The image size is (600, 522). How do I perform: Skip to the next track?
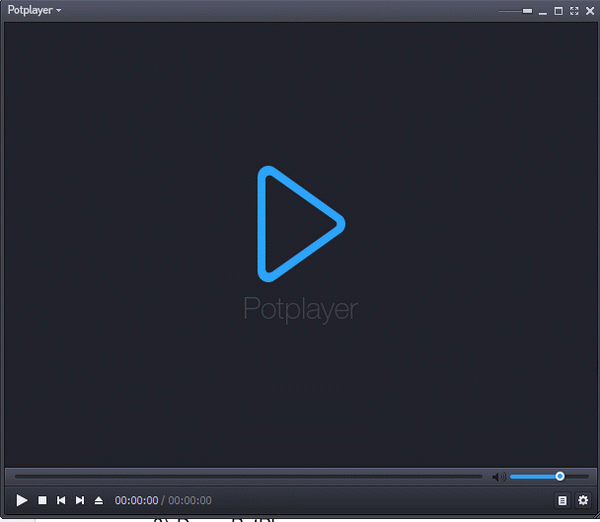click(x=80, y=500)
